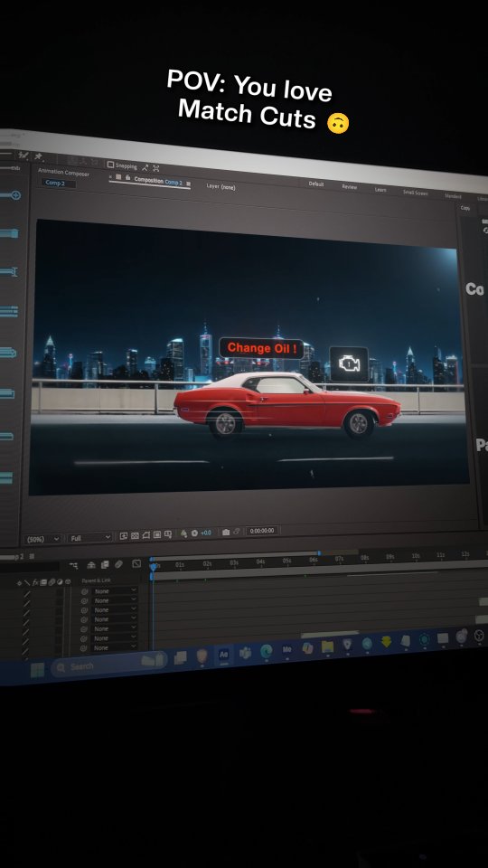Select the engine warning icon in viewer
The width and height of the screenshot is (488, 868).
point(349,363)
